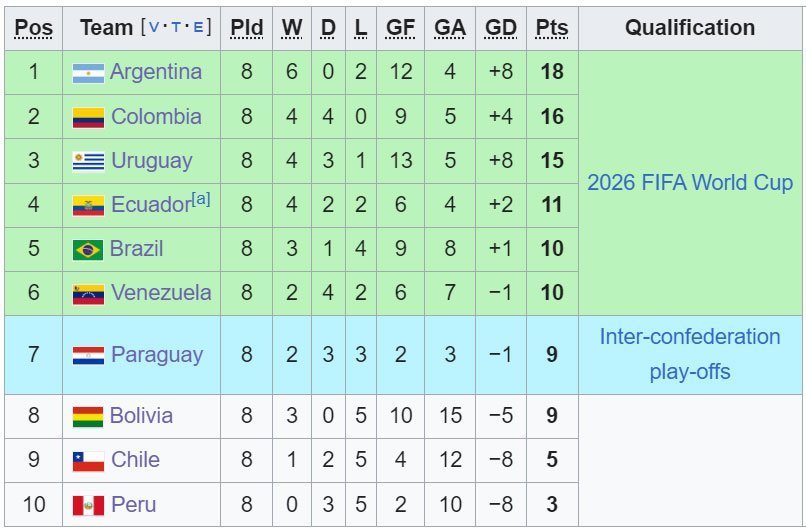This screenshot has width=806, height=529.
Task: Click the Uruguay flag icon
Action: pyautogui.click(x=88, y=161)
